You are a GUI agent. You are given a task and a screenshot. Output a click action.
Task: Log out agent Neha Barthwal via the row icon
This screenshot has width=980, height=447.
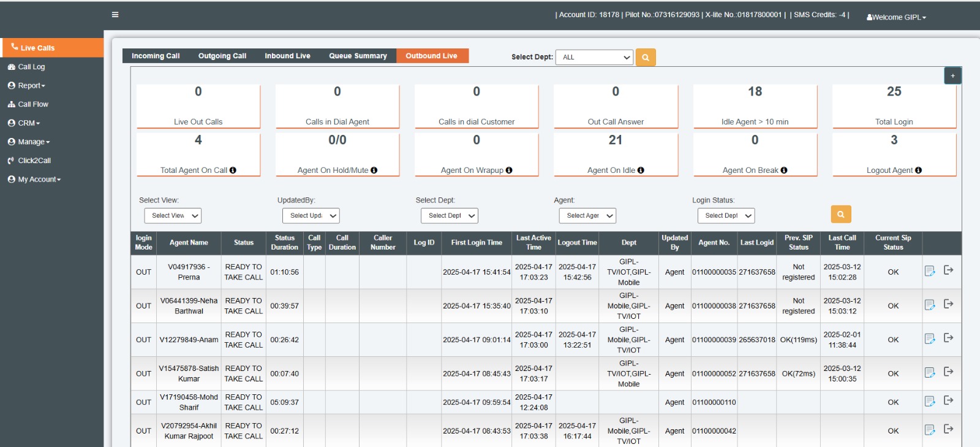[x=948, y=304]
